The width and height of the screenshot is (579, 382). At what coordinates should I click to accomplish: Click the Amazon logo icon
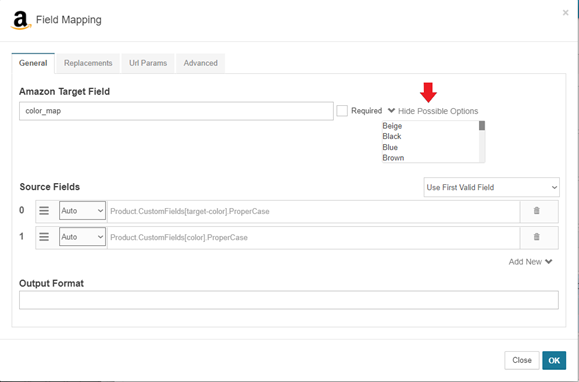click(21, 20)
